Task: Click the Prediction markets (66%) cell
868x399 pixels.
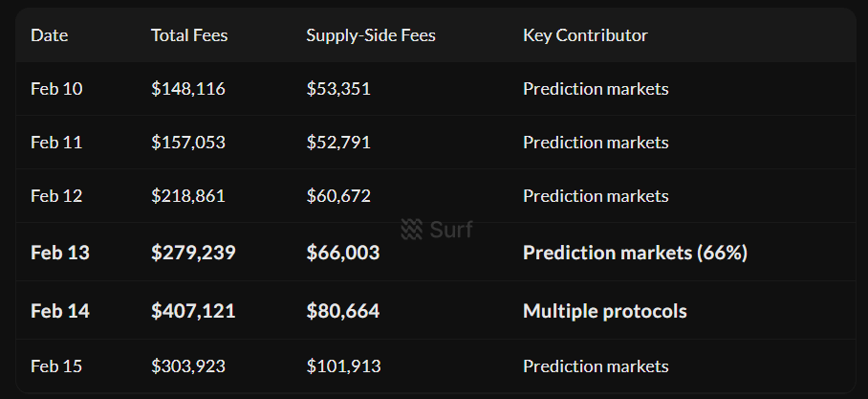Action: tap(635, 253)
